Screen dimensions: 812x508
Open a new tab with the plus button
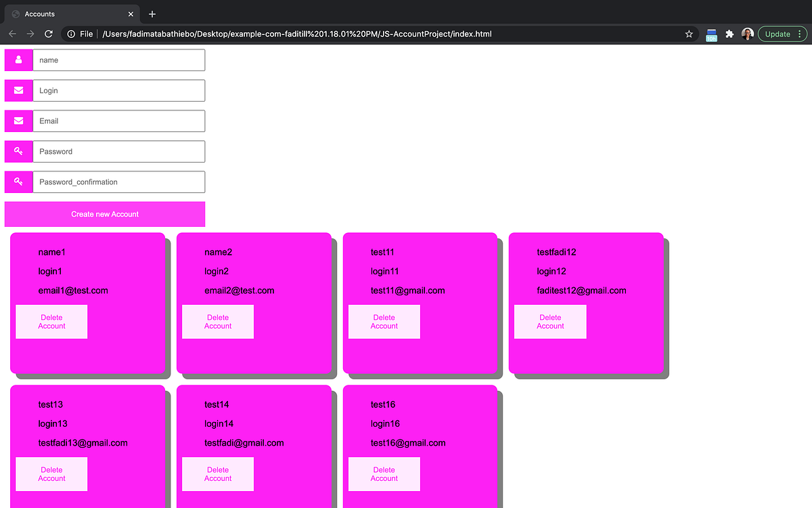[x=152, y=13]
